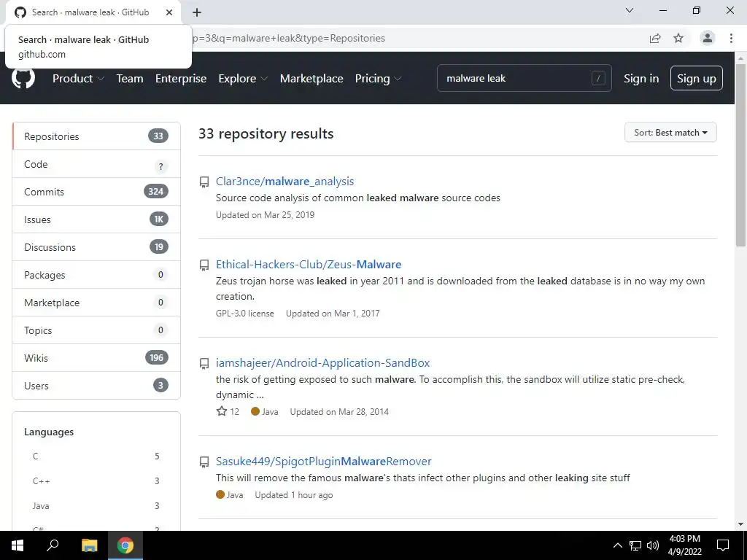747x560 pixels.
Task: Click the Sign up button
Action: (x=696, y=78)
